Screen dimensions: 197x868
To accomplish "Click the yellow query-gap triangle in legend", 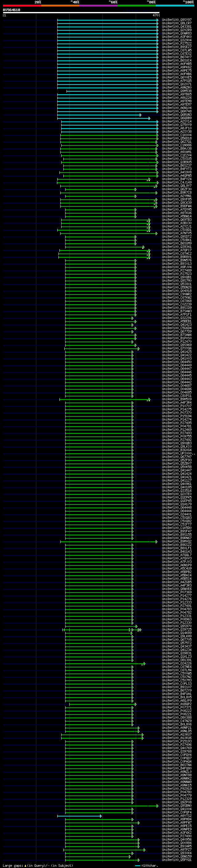I will [25, 865].
